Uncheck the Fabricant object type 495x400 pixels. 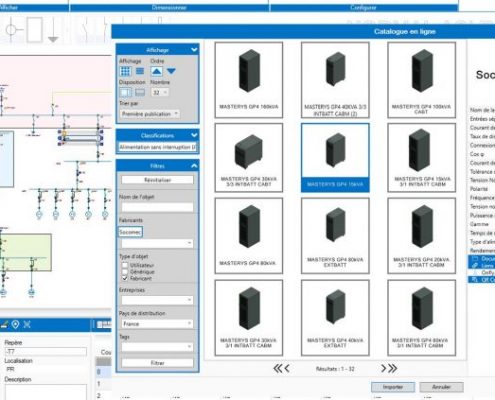125,278
